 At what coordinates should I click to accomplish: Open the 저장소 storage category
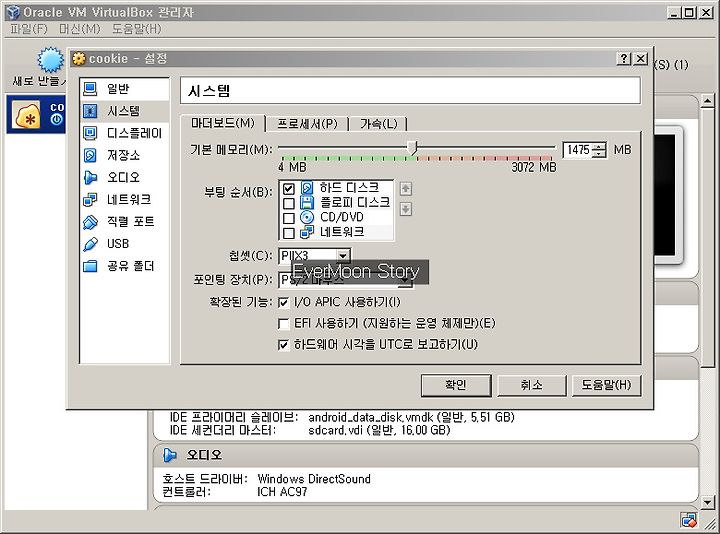click(x=124, y=155)
